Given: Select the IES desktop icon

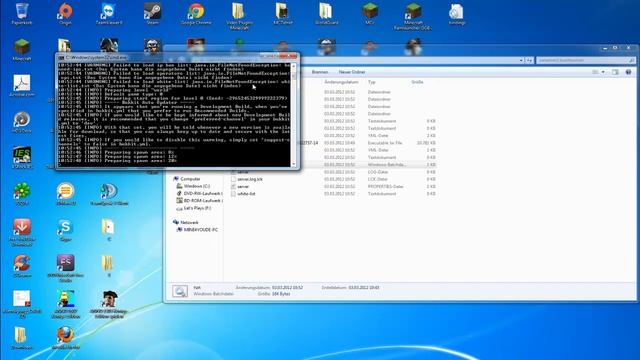Looking at the screenshot, I should point(22,158).
